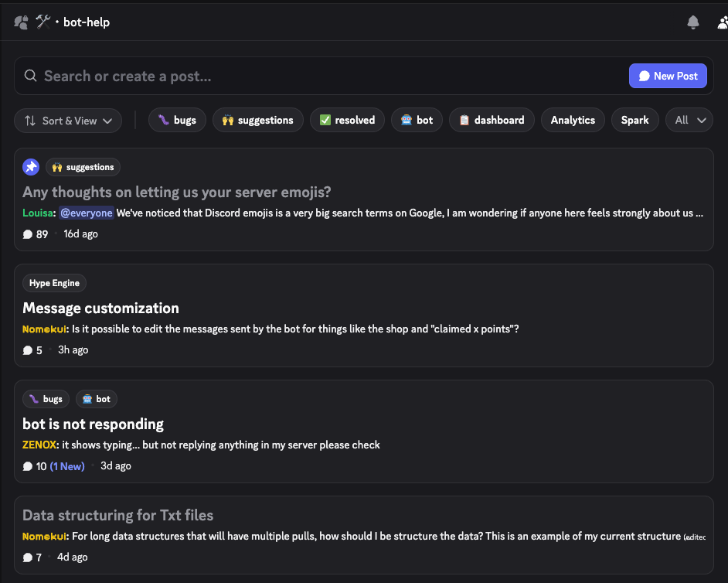Open the bot is not responding post

click(94, 424)
